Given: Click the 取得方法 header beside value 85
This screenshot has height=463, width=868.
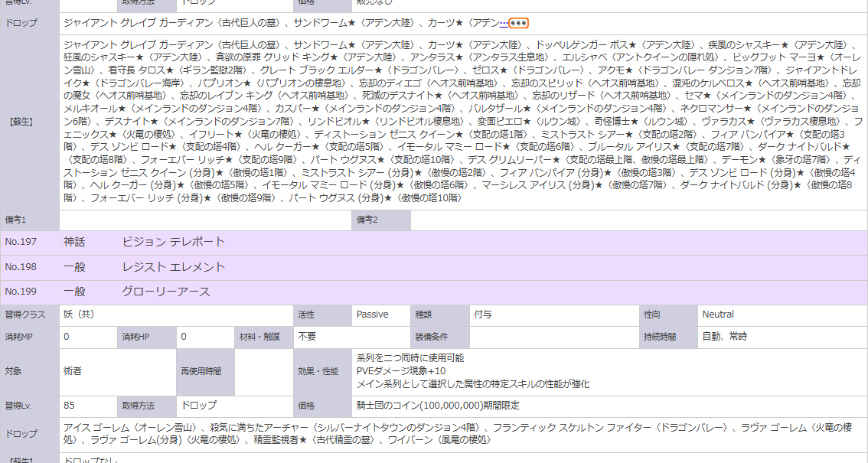Looking at the screenshot, I should coord(146,406).
